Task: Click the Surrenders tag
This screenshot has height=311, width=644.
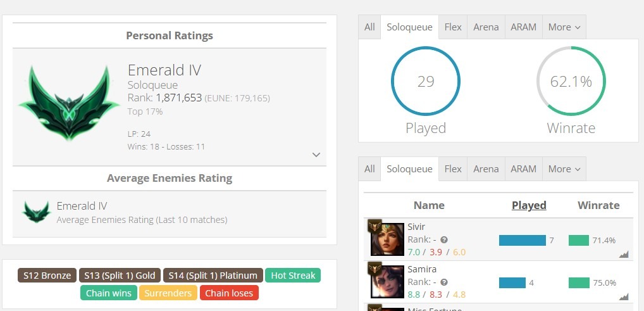Action: pos(168,293)
